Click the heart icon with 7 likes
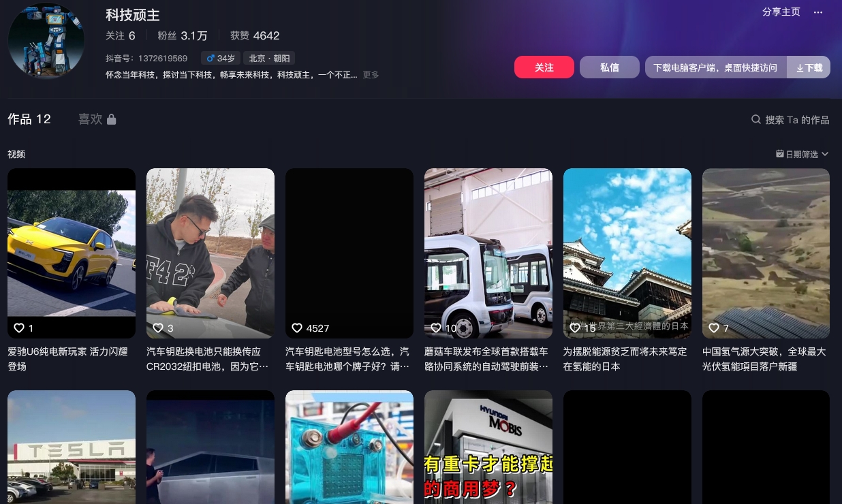Viewport: 842px width, 504px height. [x=714, y=328]
